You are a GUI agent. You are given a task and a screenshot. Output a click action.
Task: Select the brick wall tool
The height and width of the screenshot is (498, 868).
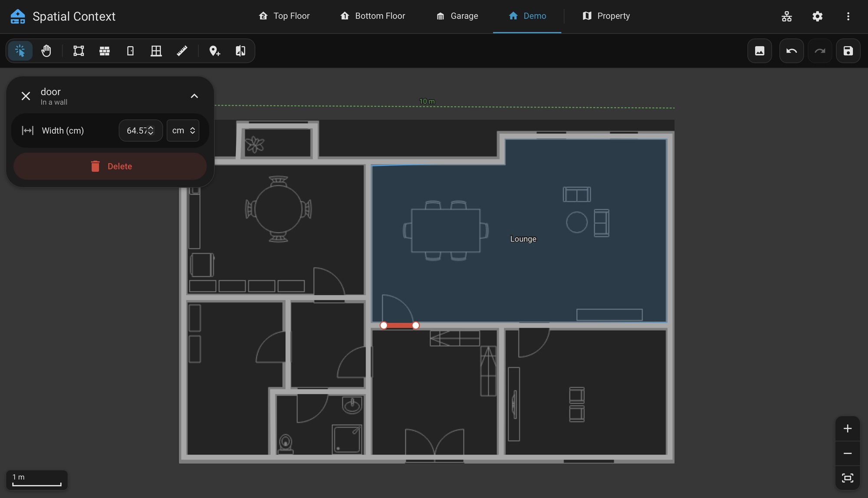point(105,51)
